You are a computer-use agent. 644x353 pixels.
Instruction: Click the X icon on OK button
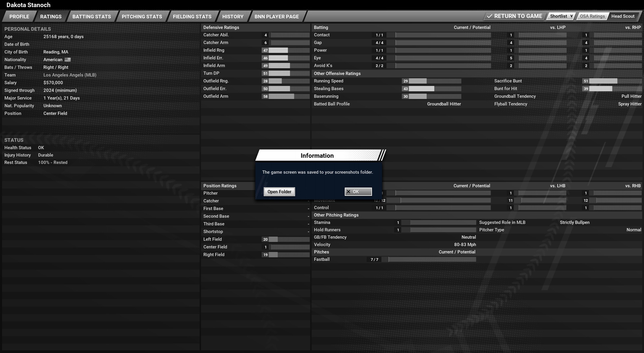(x=348, y=192)
